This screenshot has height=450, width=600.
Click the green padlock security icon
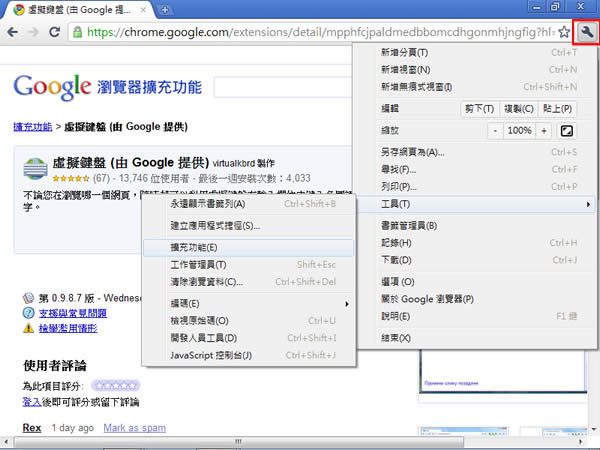(77, 32)
